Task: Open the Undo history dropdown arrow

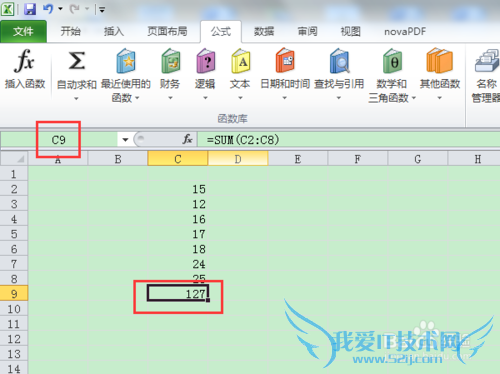Action: (60, 9)
